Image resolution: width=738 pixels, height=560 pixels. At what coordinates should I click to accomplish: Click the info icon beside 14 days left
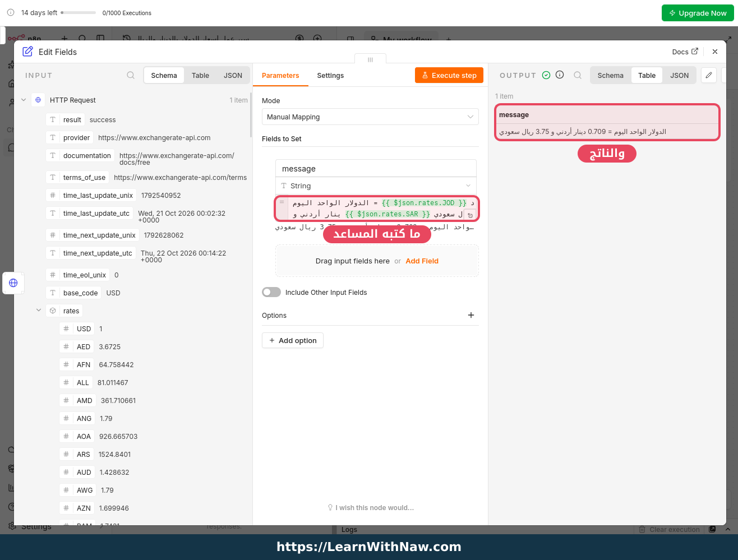[x=11, y=12]
